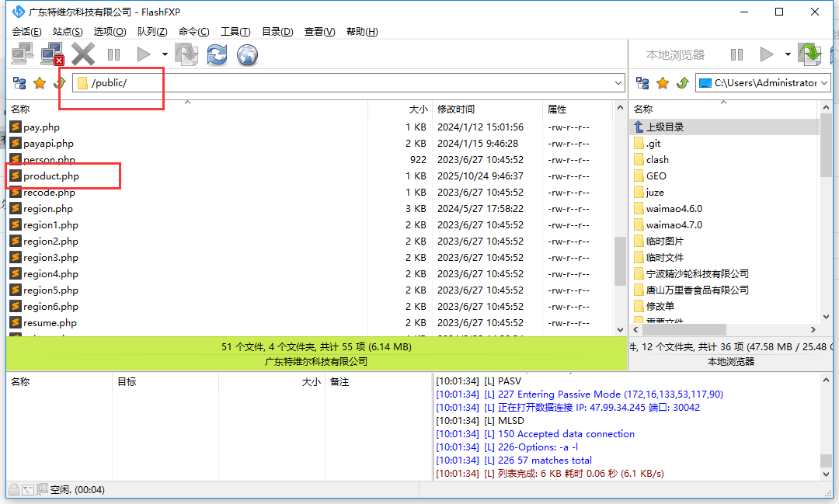Image resolution: width=839 pixels, height=504 pixels.
Task: Click the globe icon in remote toolbar
Action: [x=247, y=54]
